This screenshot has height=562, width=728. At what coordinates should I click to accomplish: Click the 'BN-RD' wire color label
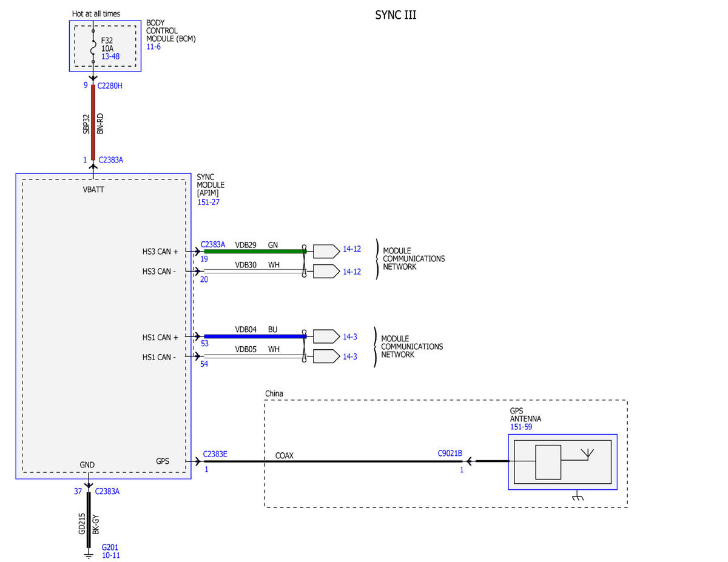pos(101,123)
